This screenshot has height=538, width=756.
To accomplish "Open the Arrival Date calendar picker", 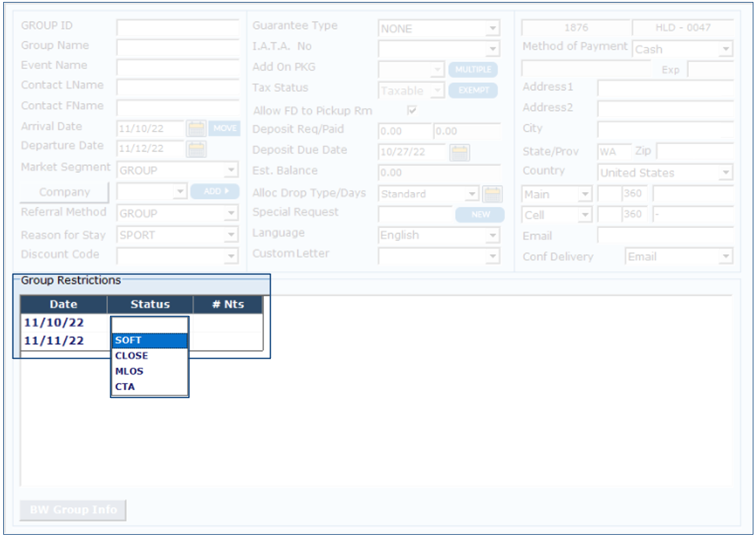I will [196, 128].
